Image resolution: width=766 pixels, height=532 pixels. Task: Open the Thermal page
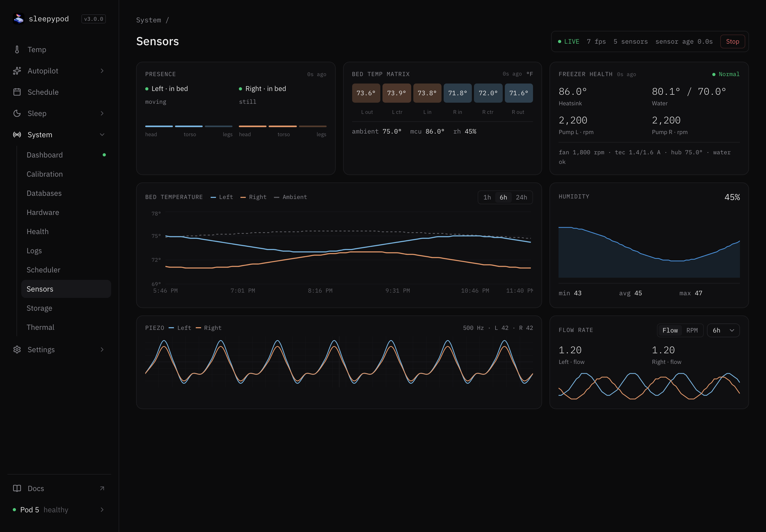[66, 327]
